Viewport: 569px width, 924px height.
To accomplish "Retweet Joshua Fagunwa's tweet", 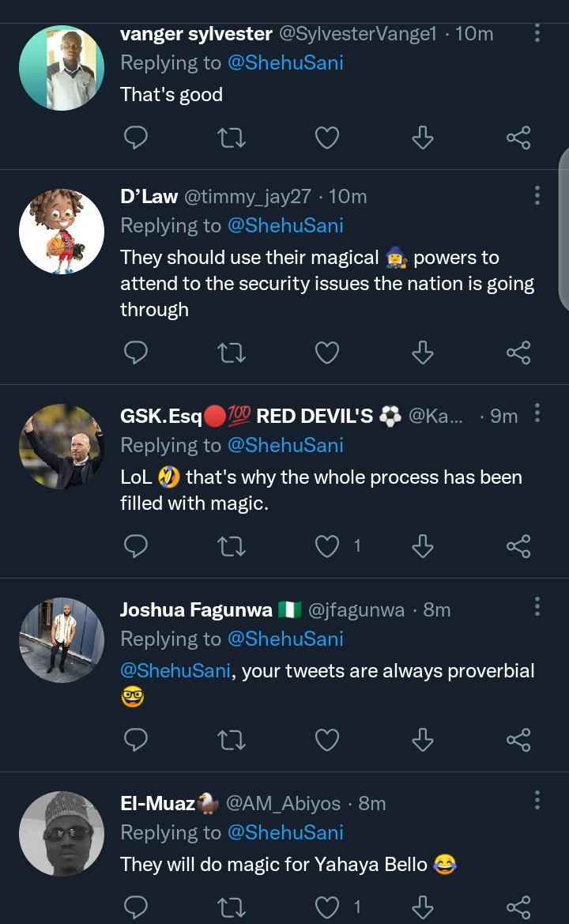I will pos(231,740).
